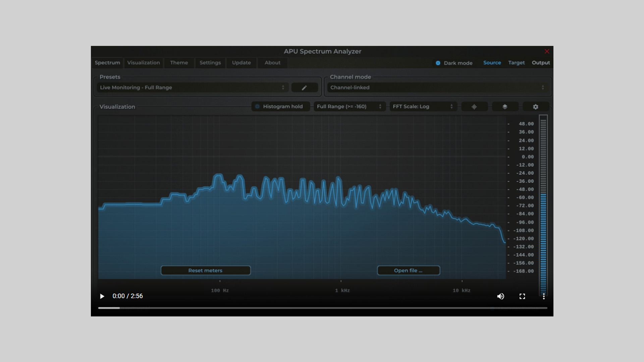Change Full Range (>= -160) dropdown
Viewport: 644px width, 362px height.
pos(350,107)
